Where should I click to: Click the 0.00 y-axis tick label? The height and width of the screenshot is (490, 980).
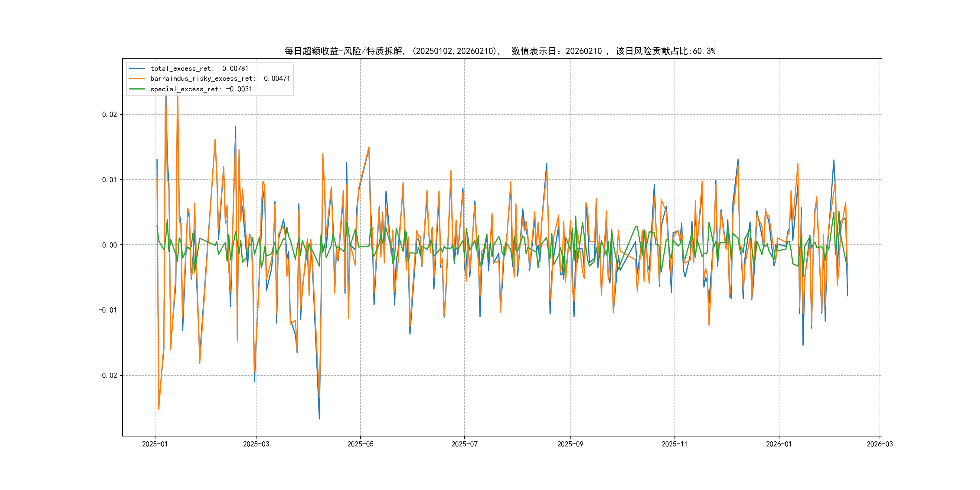[x=109, y=245]
